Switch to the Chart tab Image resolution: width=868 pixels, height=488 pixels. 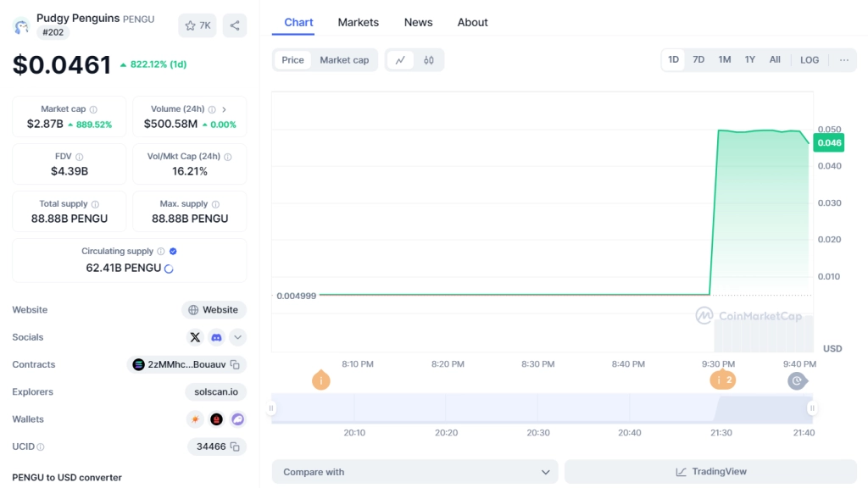(x=298, y=23)
